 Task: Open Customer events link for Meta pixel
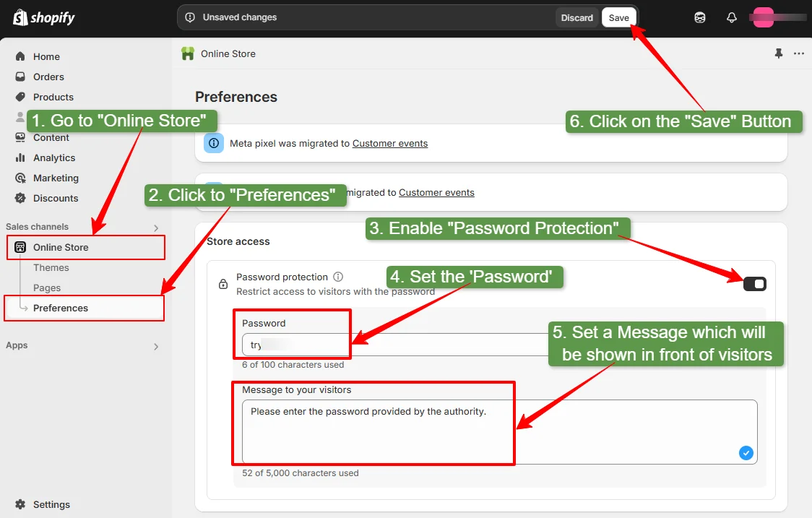click(390, 144)
